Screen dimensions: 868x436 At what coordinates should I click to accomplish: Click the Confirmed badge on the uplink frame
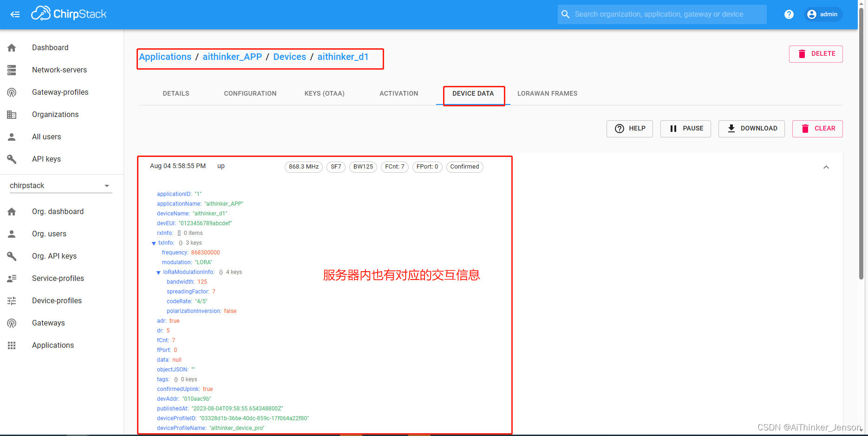(x=464, y=167)
